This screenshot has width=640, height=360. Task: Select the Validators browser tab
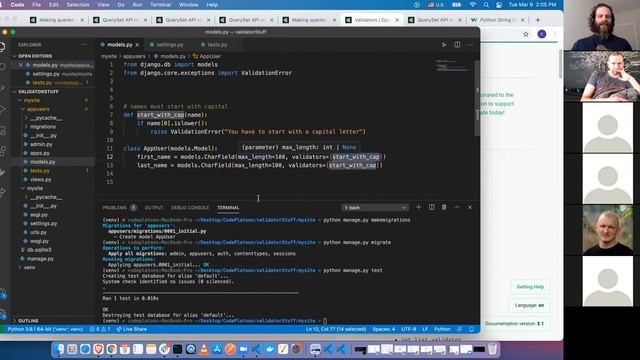click(371, 20)
